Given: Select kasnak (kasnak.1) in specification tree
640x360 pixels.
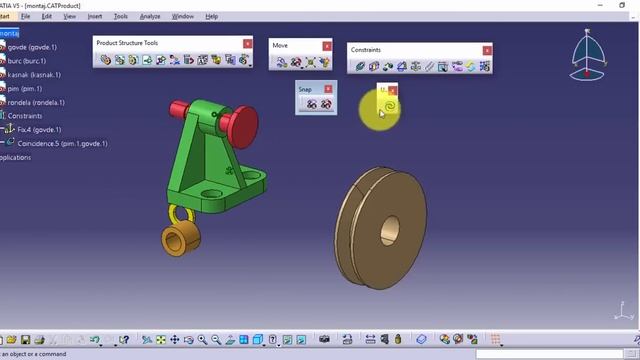Looking at the screenshot, I should 34,75.
